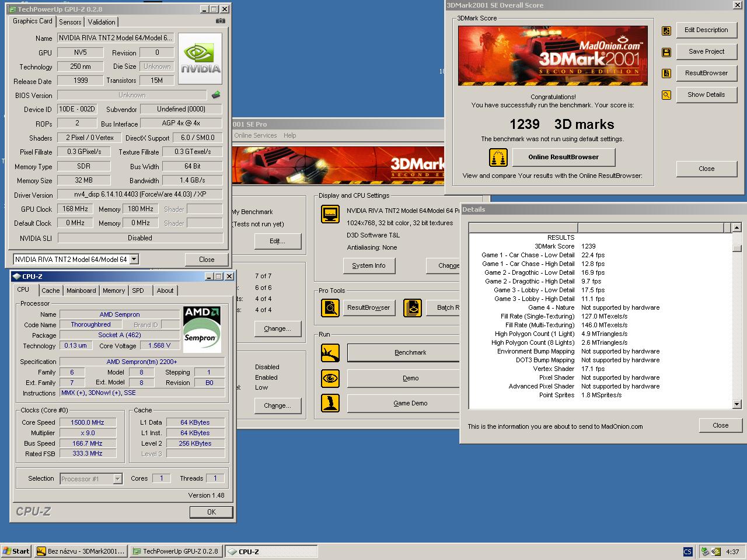Click the clock showing 4:37

pyautogui.click(x=733, y=552)
